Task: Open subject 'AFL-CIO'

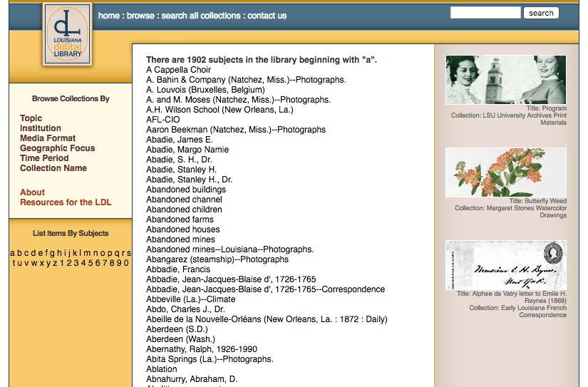Action: point(163,120)
